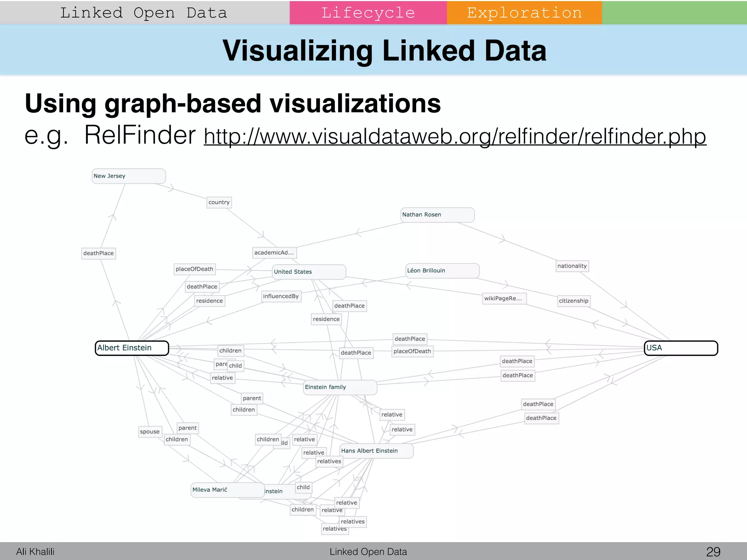The height and width of the screenshot is (560, 747).
Task: Click the citizenship edge label
Action: point(573,301)
